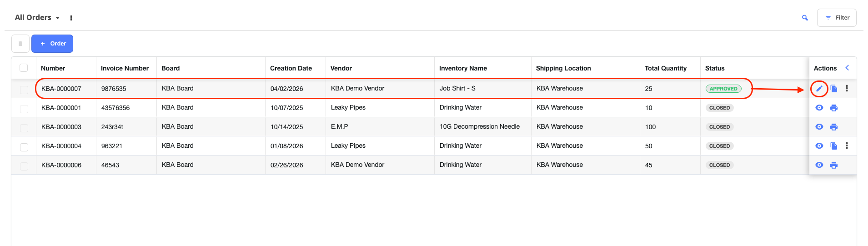Click creation date 04/02/2026
868x246 pixels.
coord(286,89)
